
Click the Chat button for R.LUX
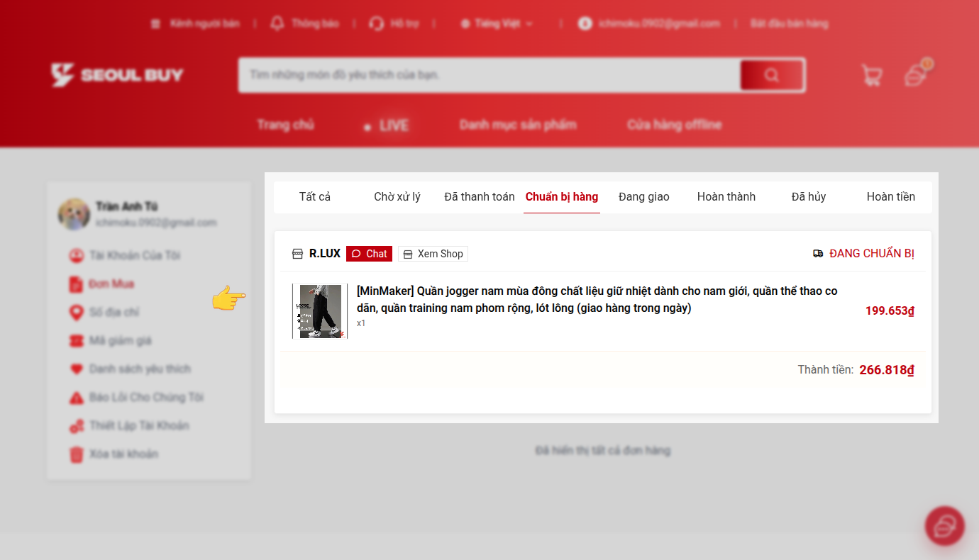point(369,254)
